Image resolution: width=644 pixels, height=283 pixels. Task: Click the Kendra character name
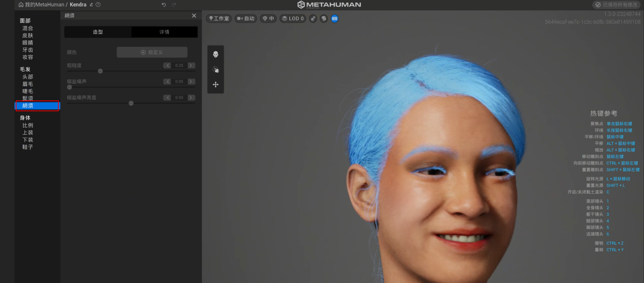point(78,5)
